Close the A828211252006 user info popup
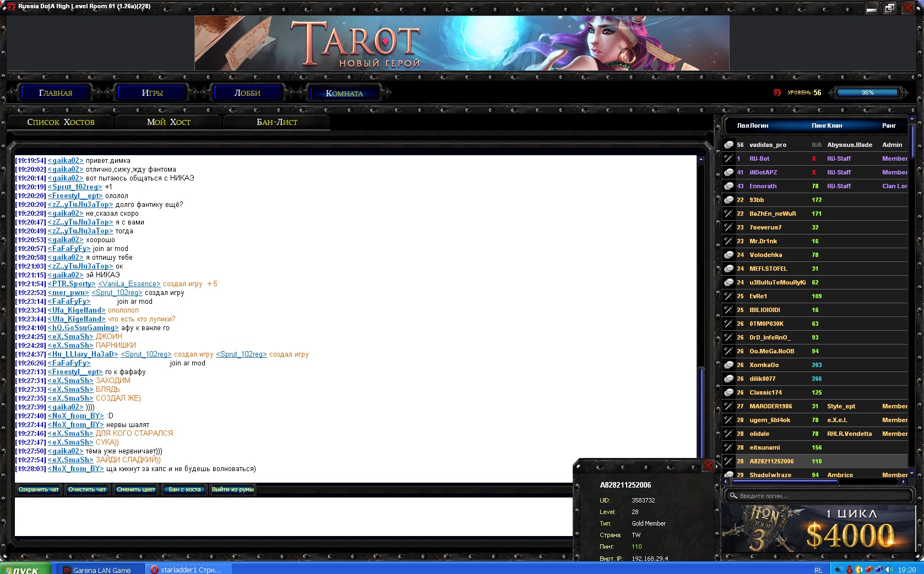Viewport: 924px width, 574px height. click(708, 466)
